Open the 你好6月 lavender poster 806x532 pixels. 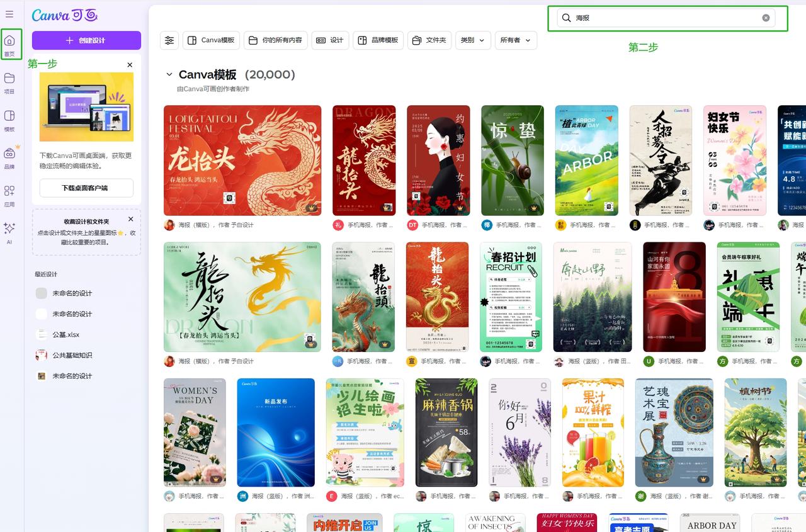[x=520, y=433]
